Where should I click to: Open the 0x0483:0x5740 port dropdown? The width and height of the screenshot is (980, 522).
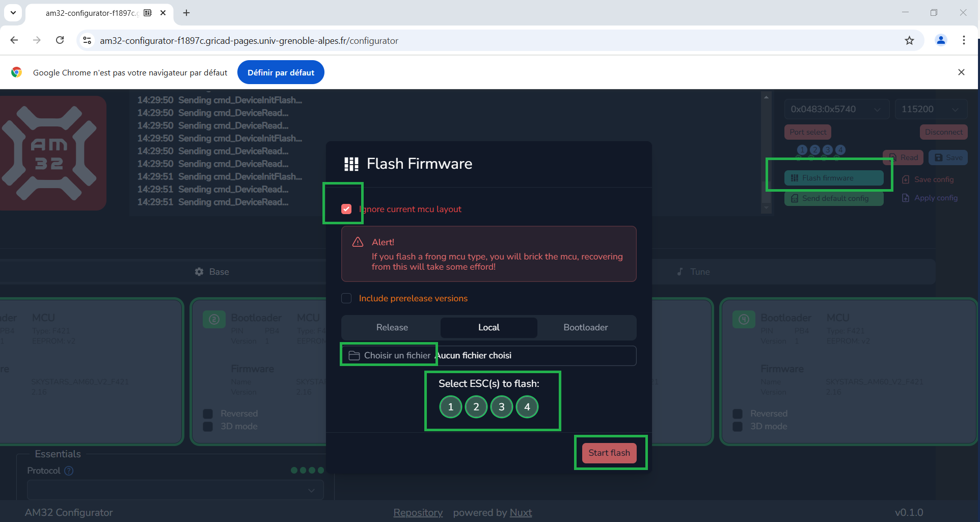point(836,109)
